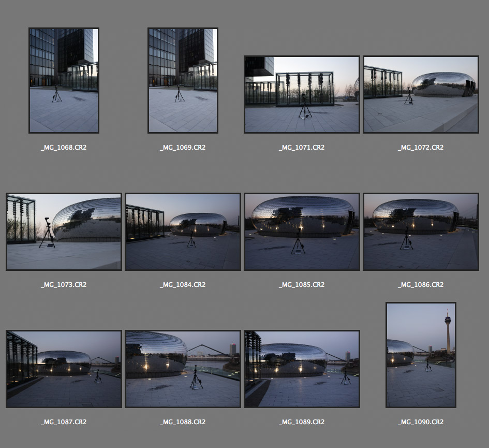Click the _MG_1086.CR2 name label
The height and width of the screenshot is (448, 489).
[x=421, y=285]
